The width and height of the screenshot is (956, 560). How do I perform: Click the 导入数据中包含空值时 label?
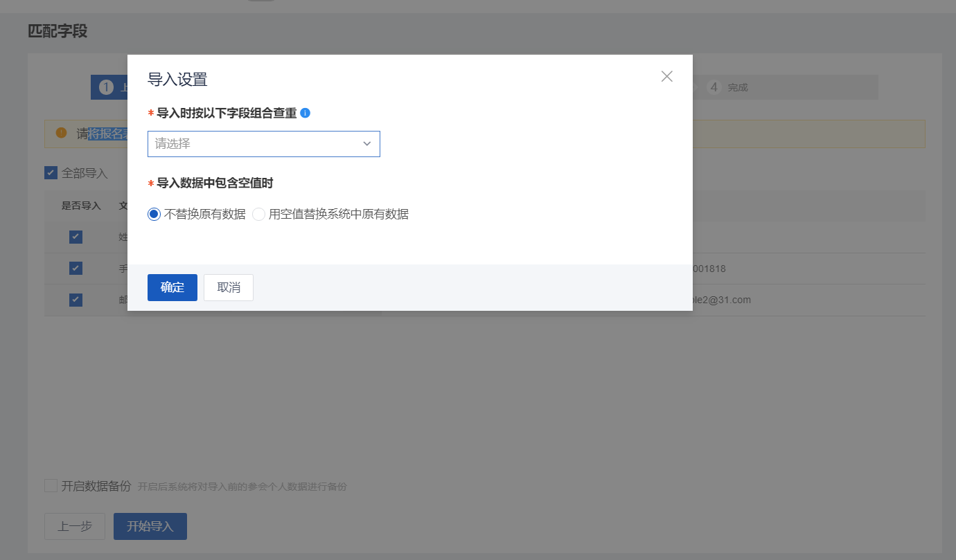click(215, 183)
